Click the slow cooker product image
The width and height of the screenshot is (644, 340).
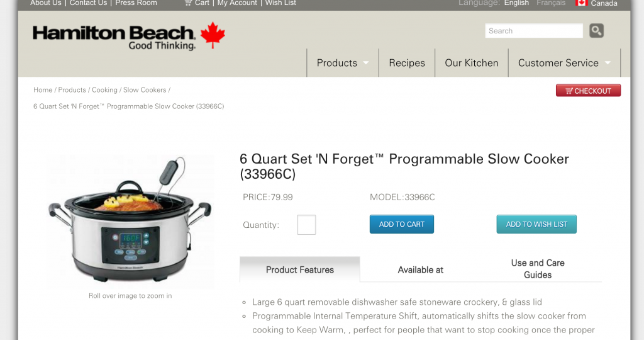[130, 221]
